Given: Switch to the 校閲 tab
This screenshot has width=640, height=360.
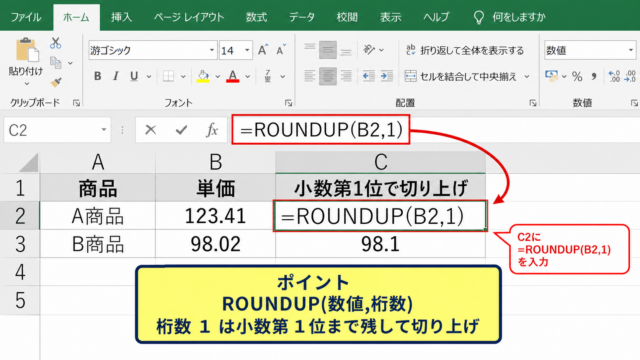Looking at the screenshot, I should (x=347, y=17).
